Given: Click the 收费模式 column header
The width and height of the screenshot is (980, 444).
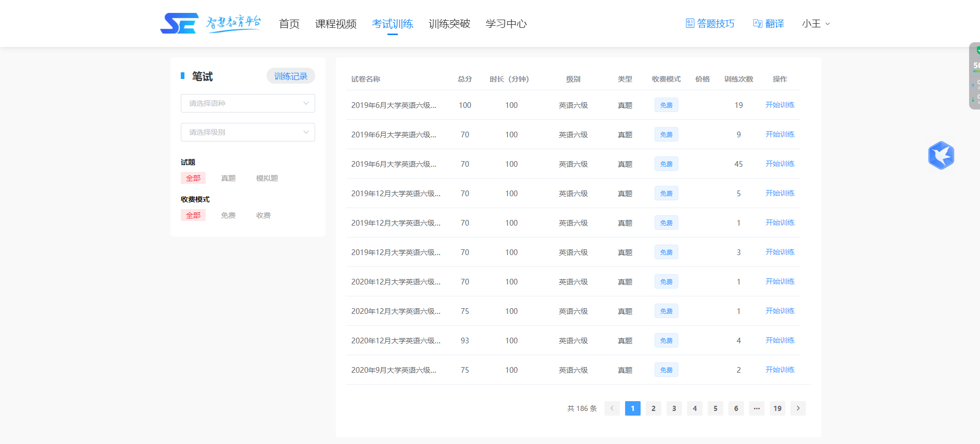Looking at the screenshot, I should [x=666, y=79].
